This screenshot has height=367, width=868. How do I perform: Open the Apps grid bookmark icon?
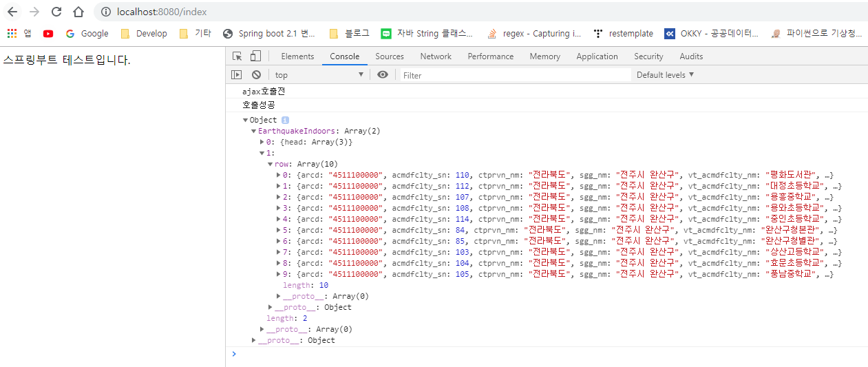(12, 33)
